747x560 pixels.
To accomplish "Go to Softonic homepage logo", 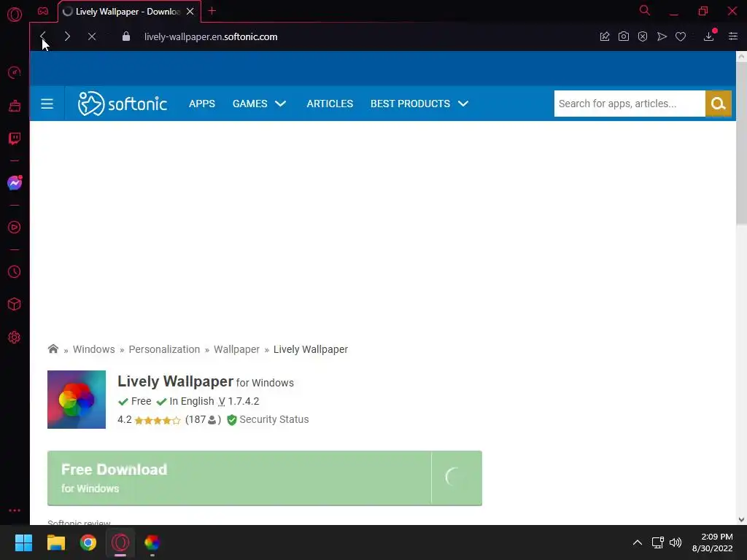I will tap(123, 104).
